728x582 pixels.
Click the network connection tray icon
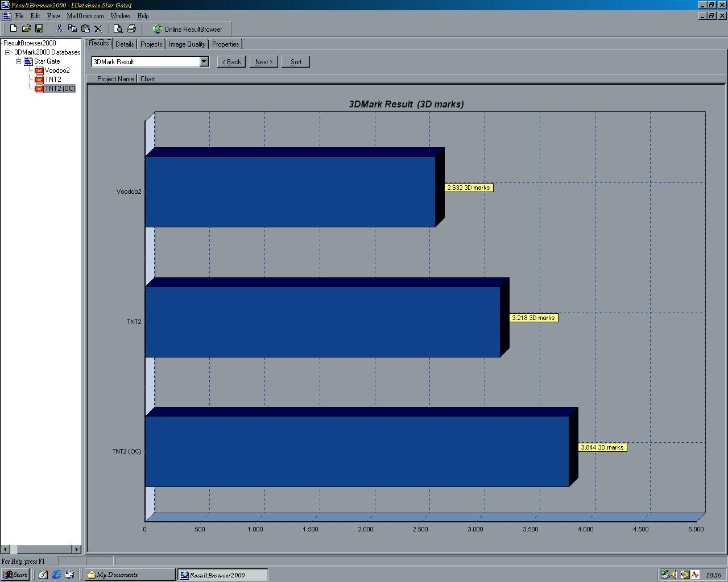[x=665, y=575]
